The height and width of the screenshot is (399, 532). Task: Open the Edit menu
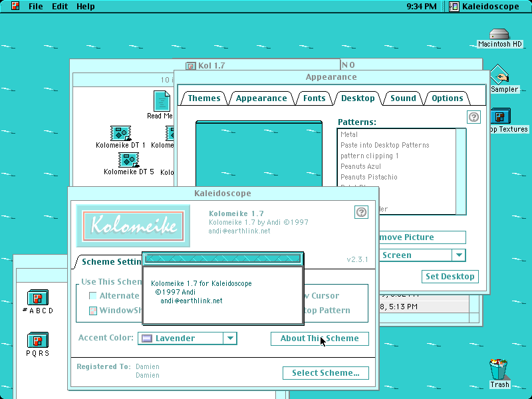click(60, 6)
